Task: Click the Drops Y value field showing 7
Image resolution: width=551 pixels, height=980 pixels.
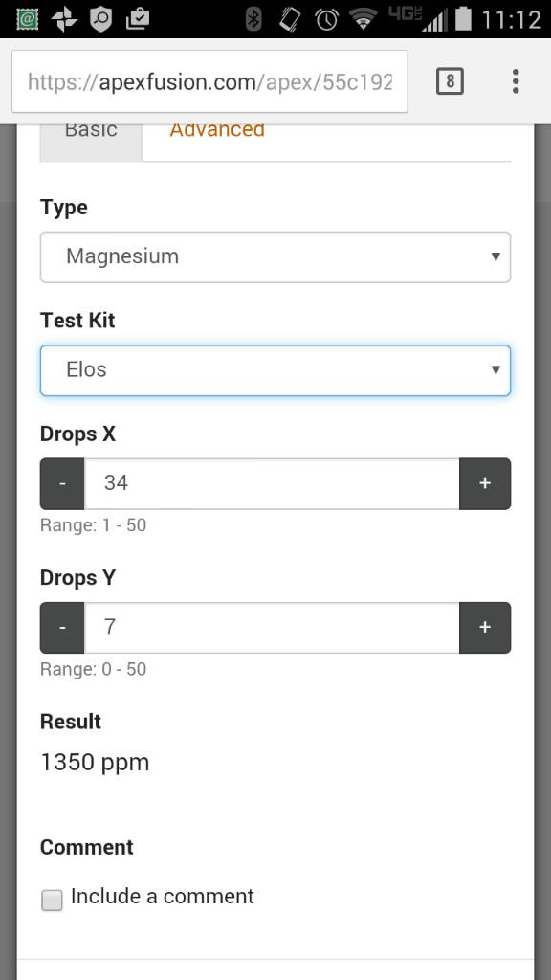Action: pos(272,628)
